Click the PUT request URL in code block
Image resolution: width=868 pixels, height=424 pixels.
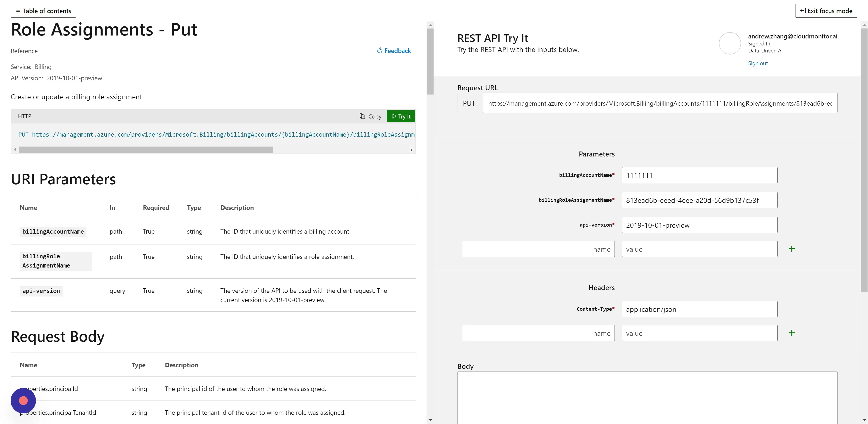point(217,135)
